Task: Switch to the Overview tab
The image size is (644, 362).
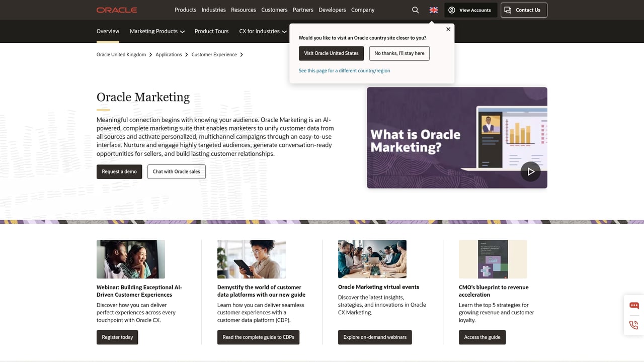Action: (108, 31)
